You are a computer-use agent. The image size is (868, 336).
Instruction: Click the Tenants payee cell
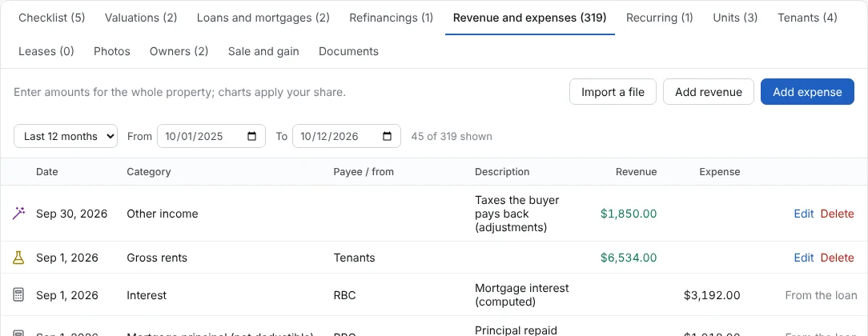click(354, 258)
